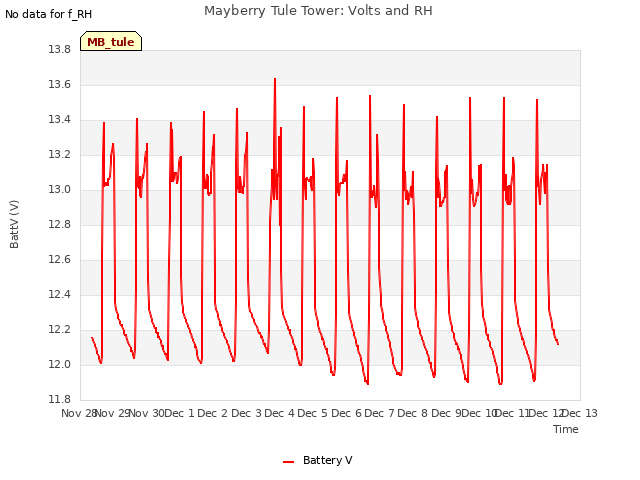Click the 'Dec 3' x-axis date label
The height and width of the screenshot is (480, 640).
[x=247, y=413]
